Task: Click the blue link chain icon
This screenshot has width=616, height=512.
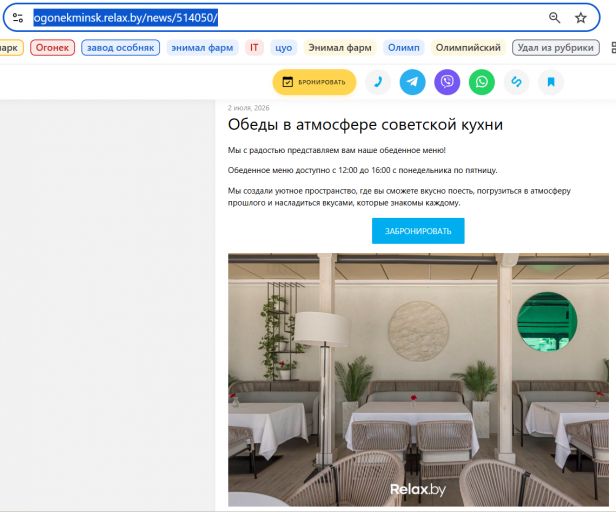Action: [x=516, y=82]
